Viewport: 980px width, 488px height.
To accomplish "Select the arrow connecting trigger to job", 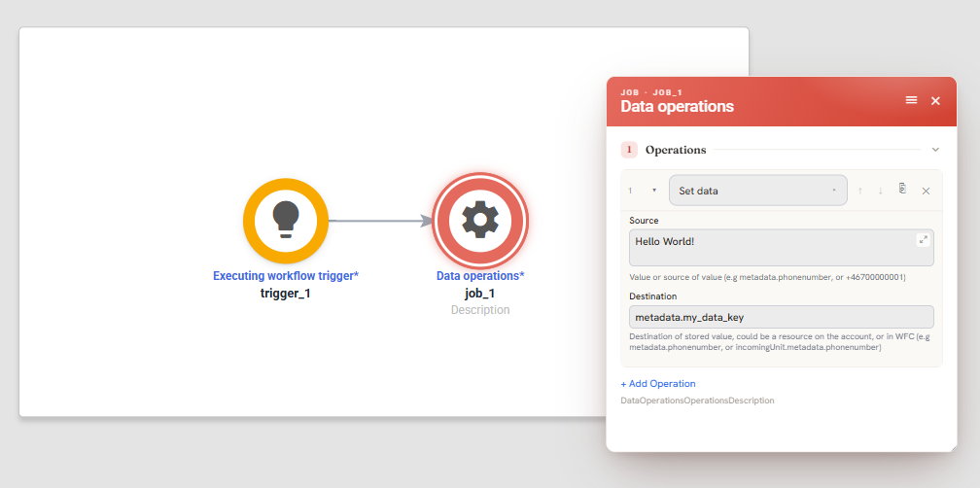I will [380, 221].
